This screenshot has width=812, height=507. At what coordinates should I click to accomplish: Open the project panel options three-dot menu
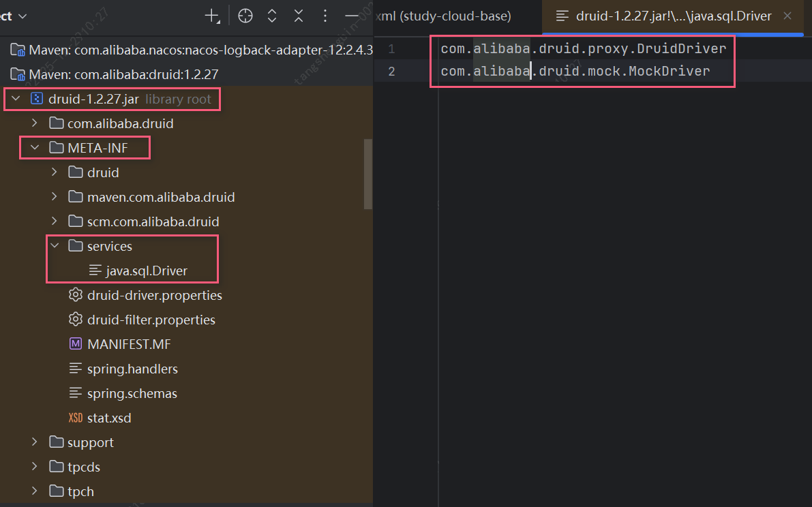(325, 16)
